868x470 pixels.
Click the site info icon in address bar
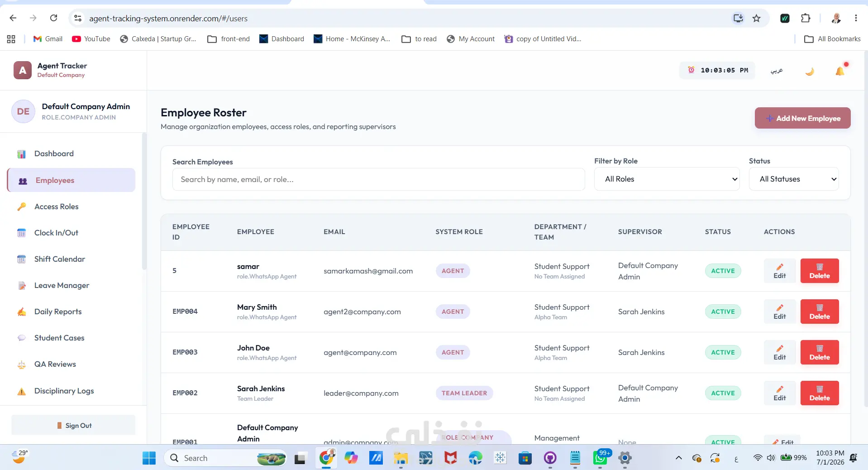click(x=78, y=18)
